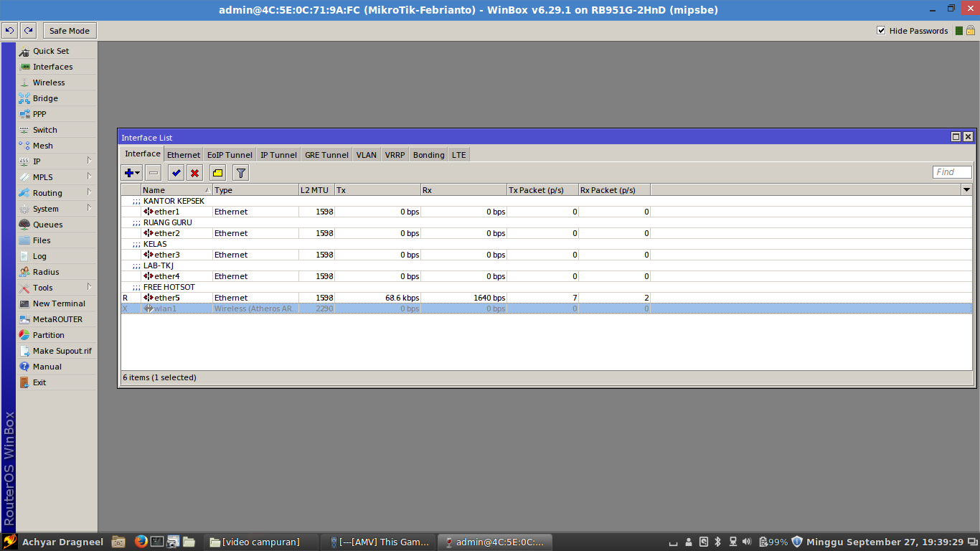Expand the MPLS submenu
Image resolution: width=980 pixels, height=551 pixels.
tap(56, 177)
